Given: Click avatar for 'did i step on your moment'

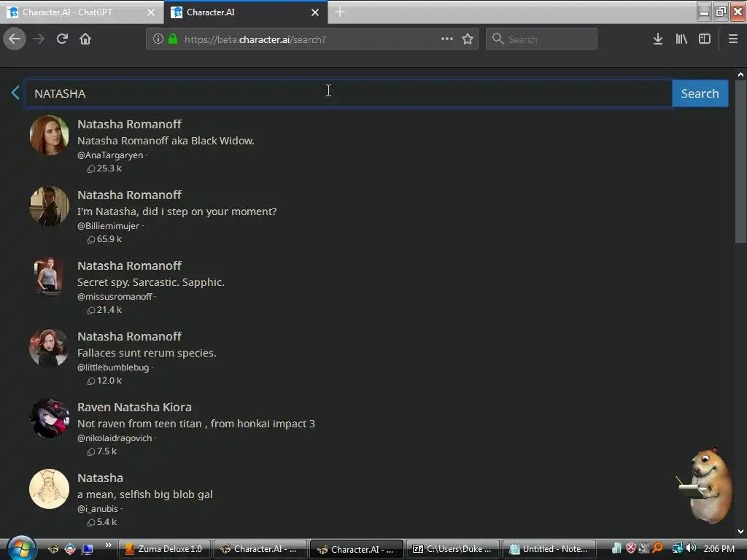Looking at the screenshot, I should click(49, 206).
